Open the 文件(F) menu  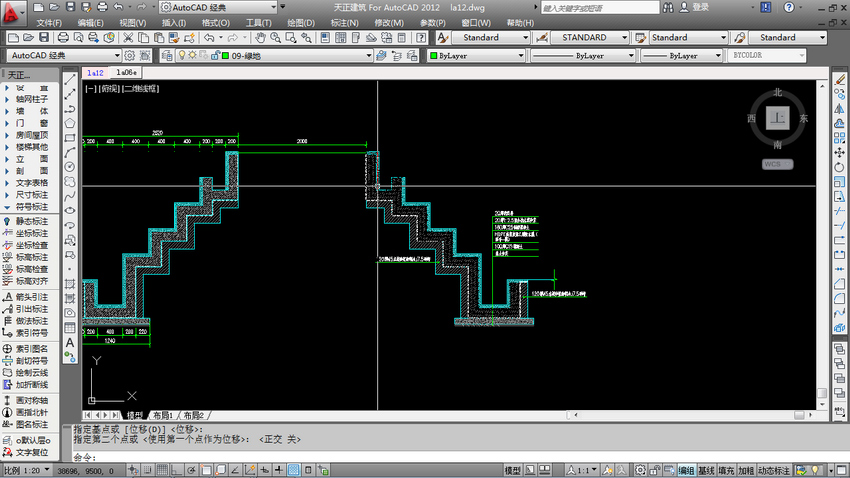49,23
